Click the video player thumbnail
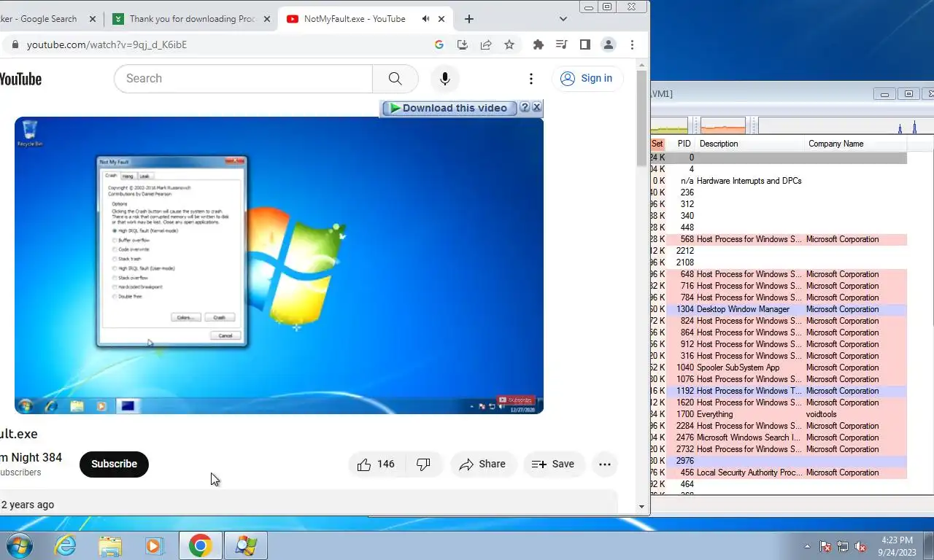The height and width of the screenshot is (560, 934). coord(279,265)
